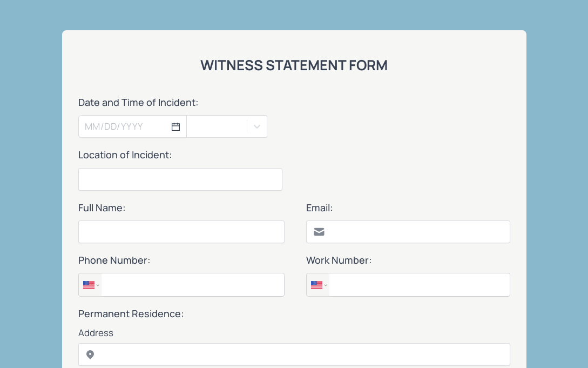588x368 pixels.
Task: Click the Permanent Residence label
Action: coord(131,313)
